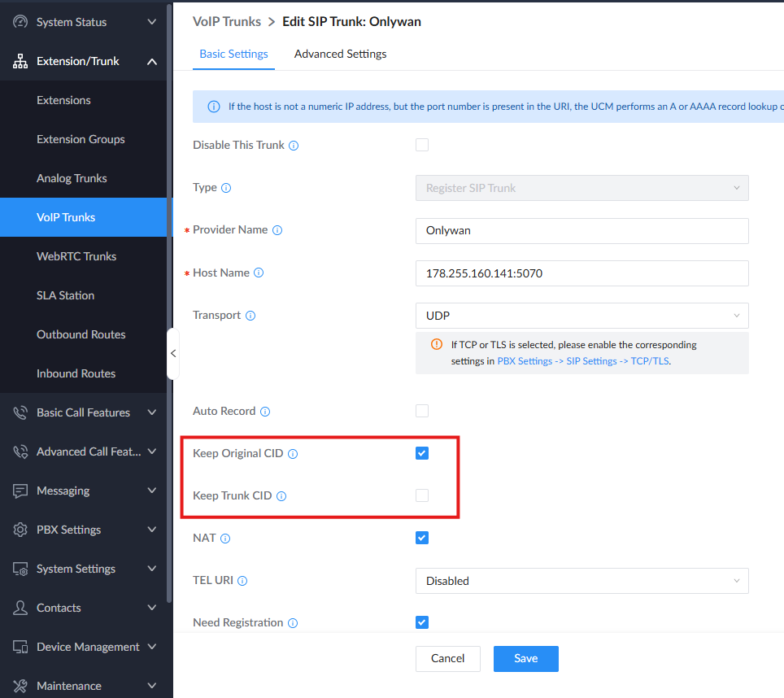Follow the PBX Settings SIP Settings TCP/TLS link
This screenshot has height=698, width=784.
coord(584,361)
